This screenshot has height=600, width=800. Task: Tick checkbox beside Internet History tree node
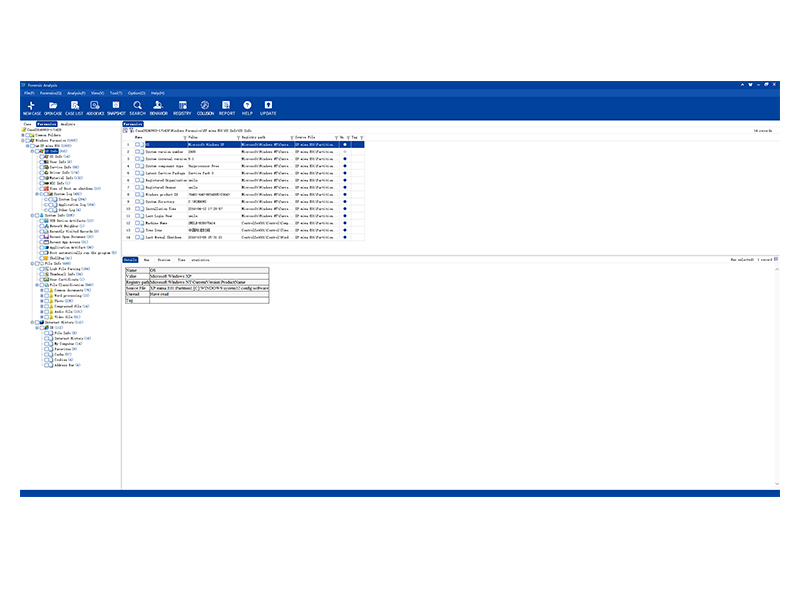(x=37, y=322)
